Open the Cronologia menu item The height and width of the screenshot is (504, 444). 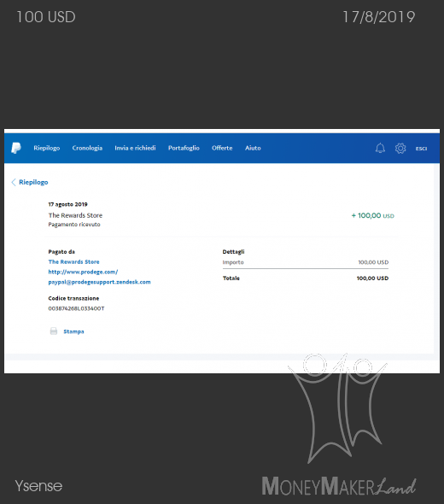87,148
